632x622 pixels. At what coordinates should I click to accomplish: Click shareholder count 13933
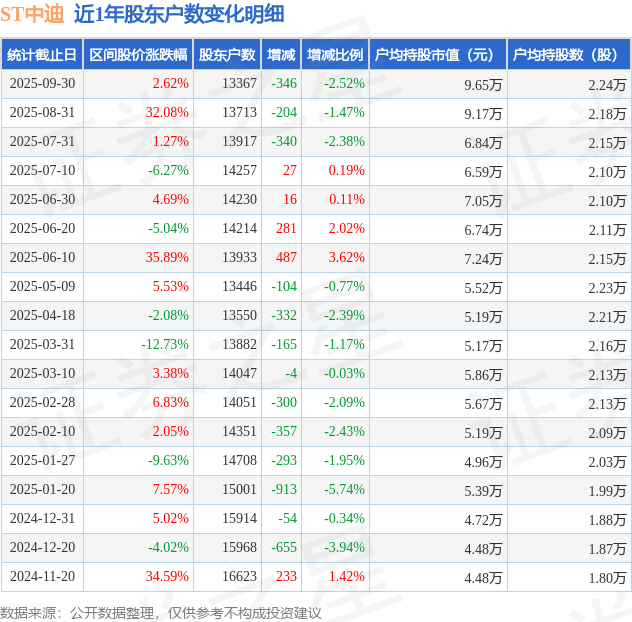pyautogui.click(x=239, y=257)
